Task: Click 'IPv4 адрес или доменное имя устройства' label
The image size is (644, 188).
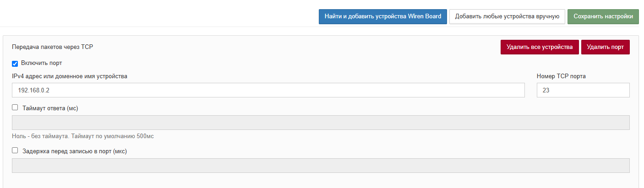Action: (70, 76)
